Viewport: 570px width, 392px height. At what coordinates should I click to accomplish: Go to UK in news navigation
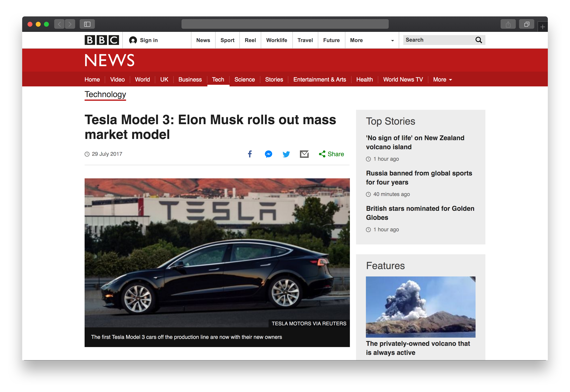(x=164, y=80)
